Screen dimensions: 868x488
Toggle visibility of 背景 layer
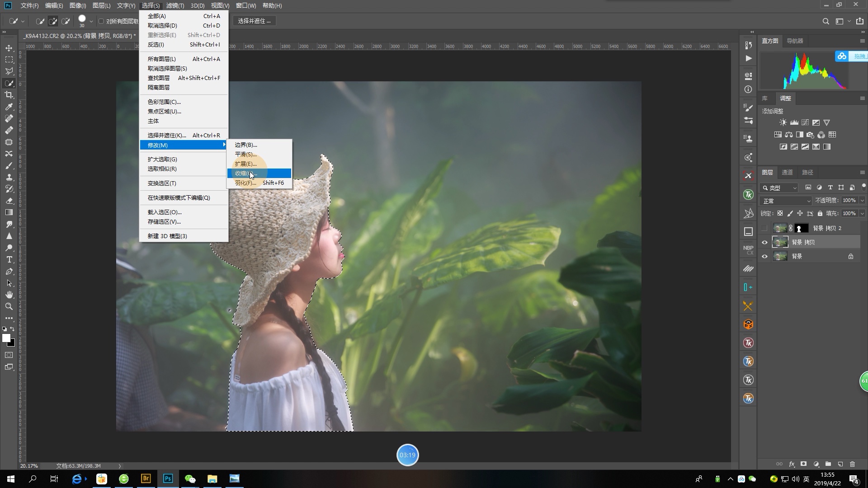pyautogui.click(x=764, y=257)
